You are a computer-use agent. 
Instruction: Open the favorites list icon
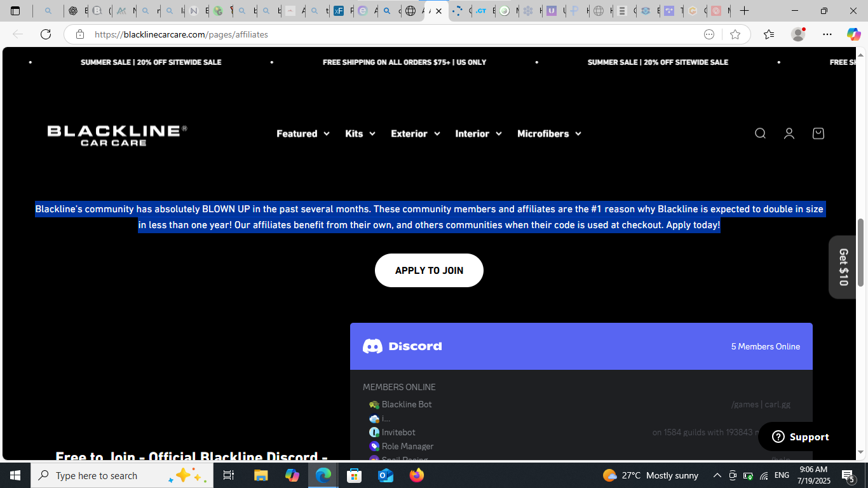point(769,34)
